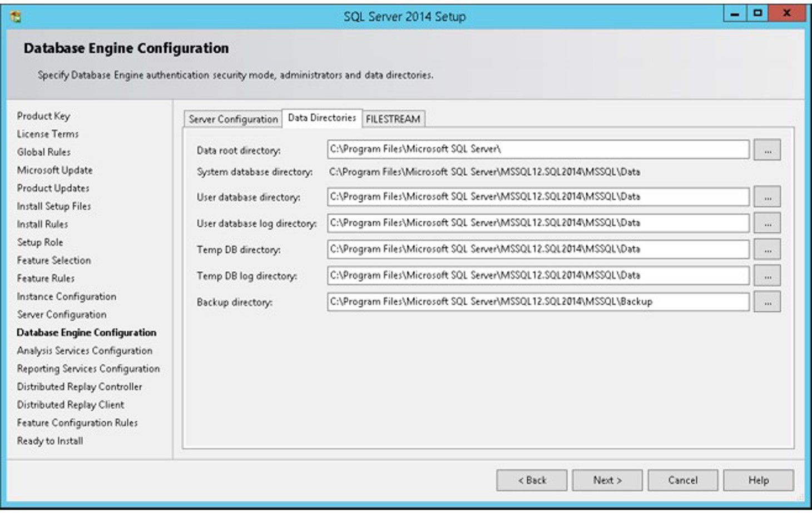Viewport: 812px width, 513px height.
Task: Open the Product Key step in sidebar
Action: tap(43, 116)
